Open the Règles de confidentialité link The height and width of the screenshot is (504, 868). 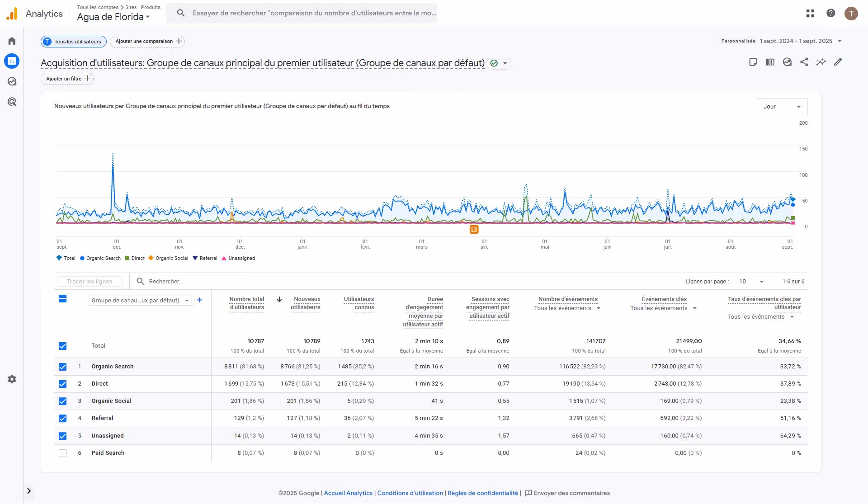pyautogui.click(x=482, y=493)
